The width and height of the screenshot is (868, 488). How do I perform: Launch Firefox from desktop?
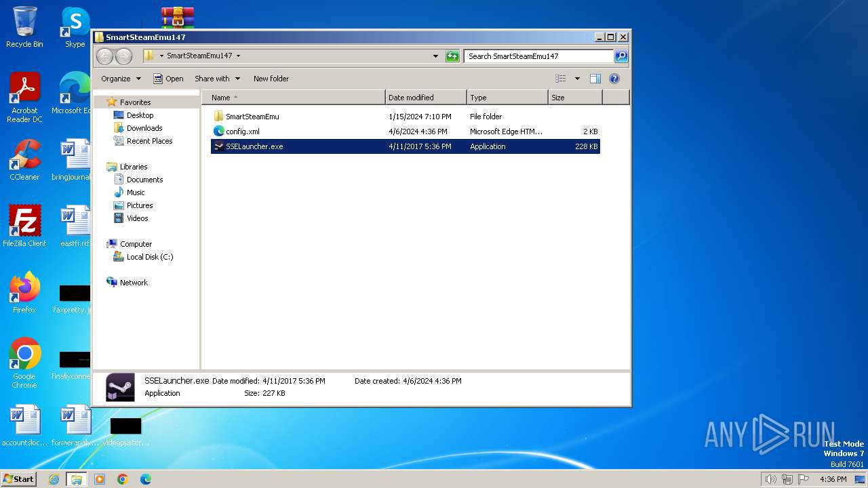tap(24, 293)
